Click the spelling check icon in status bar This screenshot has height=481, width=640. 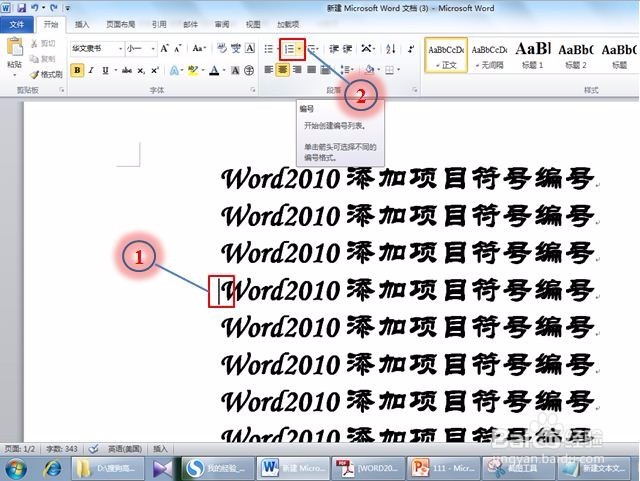93,449
